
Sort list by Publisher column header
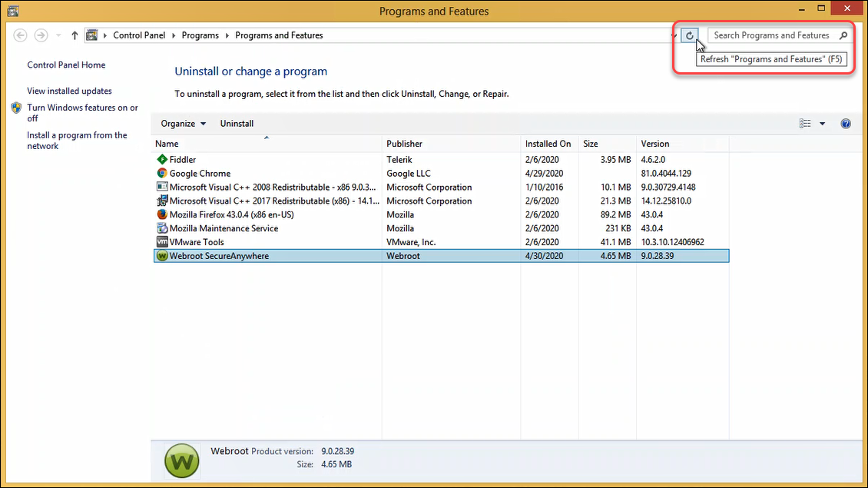(x=451, y=144)
